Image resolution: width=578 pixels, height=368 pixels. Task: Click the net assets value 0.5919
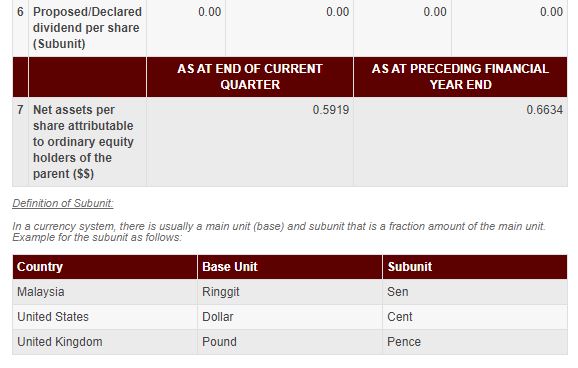[x=331, y=110]
